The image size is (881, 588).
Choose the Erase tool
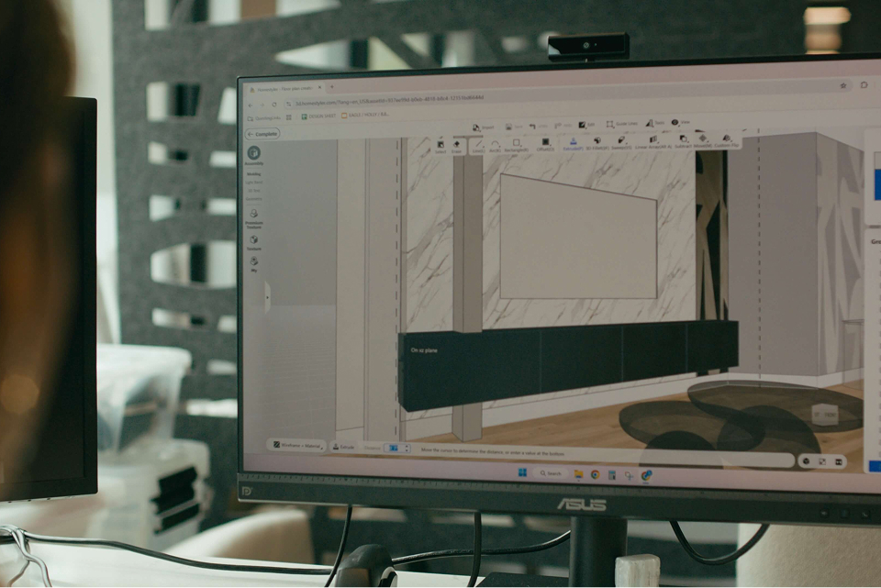457,145
